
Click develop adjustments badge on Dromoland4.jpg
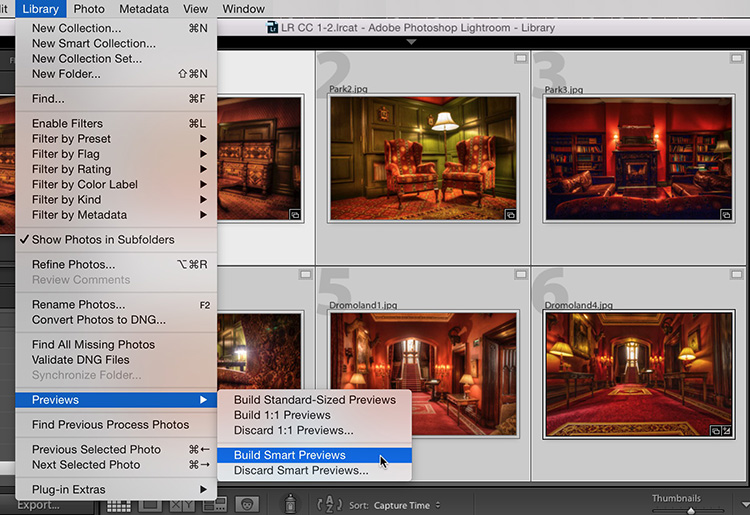pos(727,430)
